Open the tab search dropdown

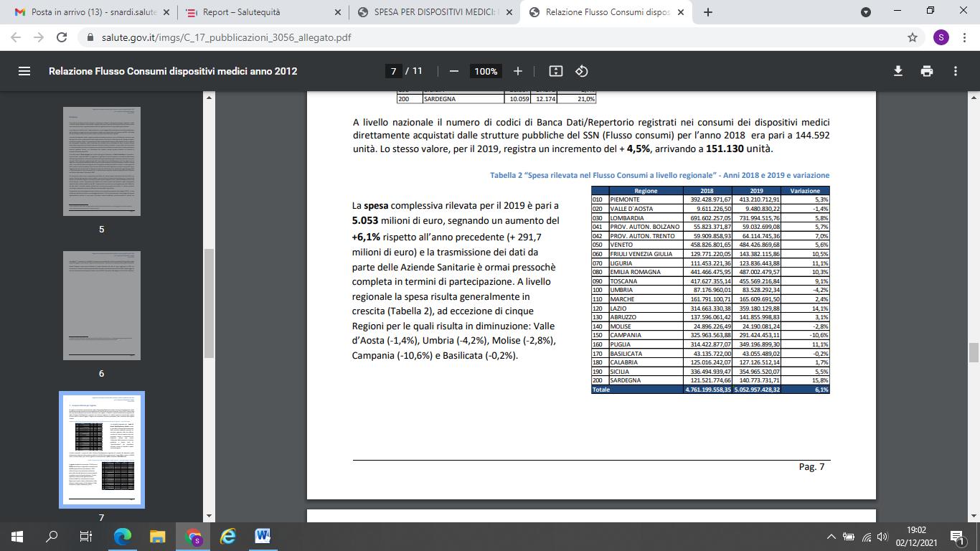click(866, 12)
